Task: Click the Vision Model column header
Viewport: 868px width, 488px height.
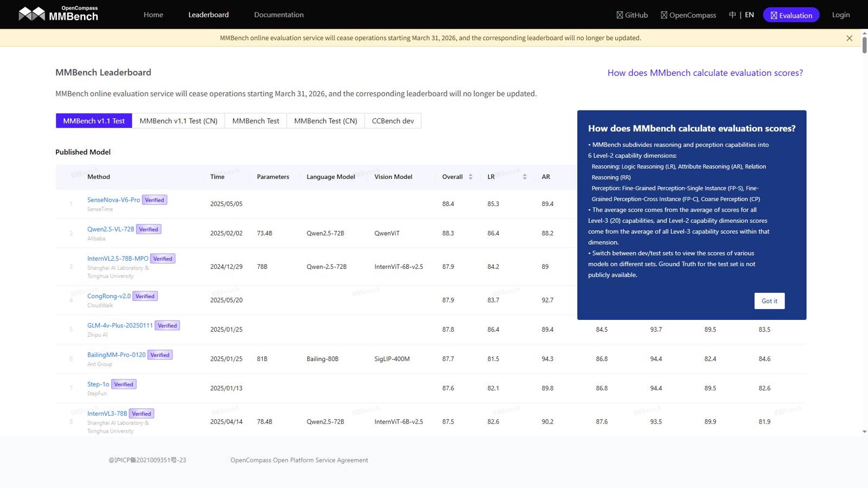Action: 393,177
